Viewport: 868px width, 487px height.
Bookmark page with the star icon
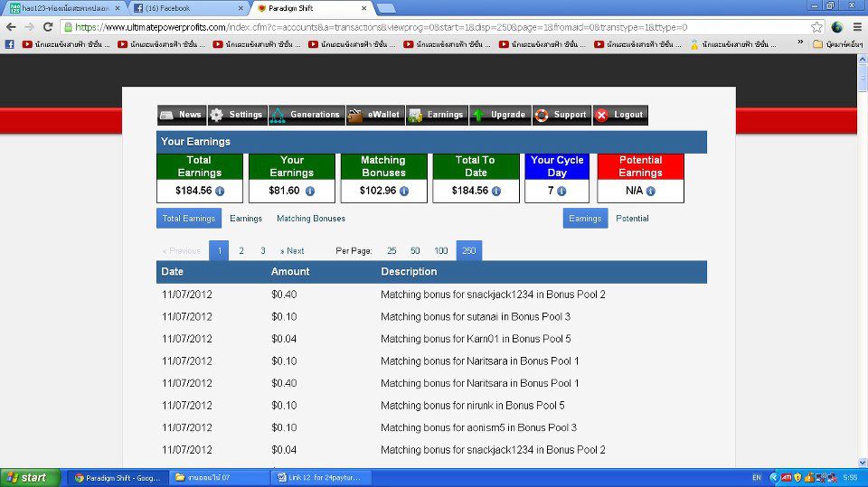click(816, 27)
